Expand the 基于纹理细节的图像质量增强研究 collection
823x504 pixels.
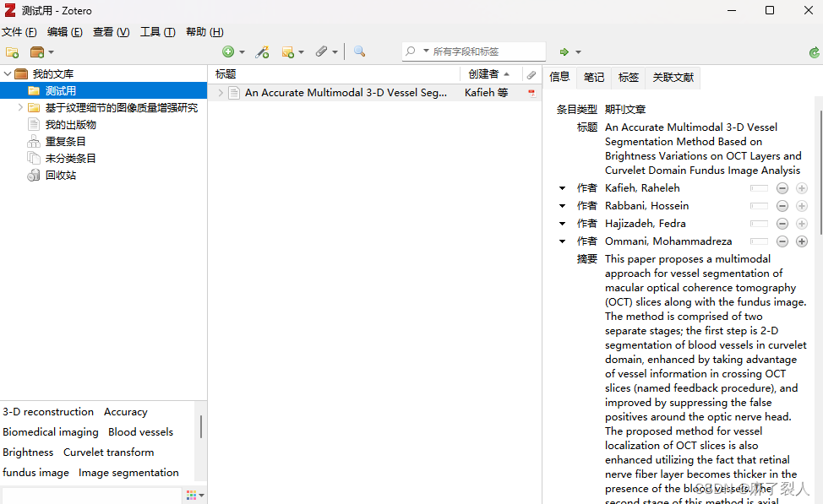[x=20, y=107]
